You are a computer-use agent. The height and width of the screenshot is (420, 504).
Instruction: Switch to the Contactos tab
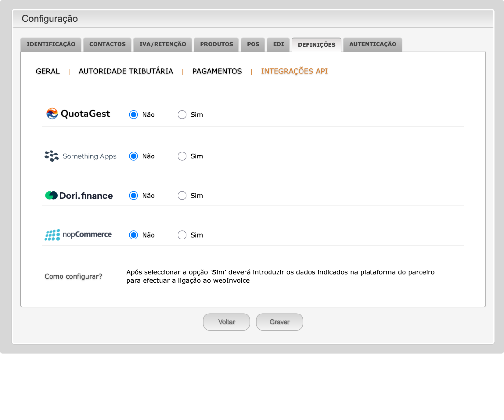click(x=107, y=45)
